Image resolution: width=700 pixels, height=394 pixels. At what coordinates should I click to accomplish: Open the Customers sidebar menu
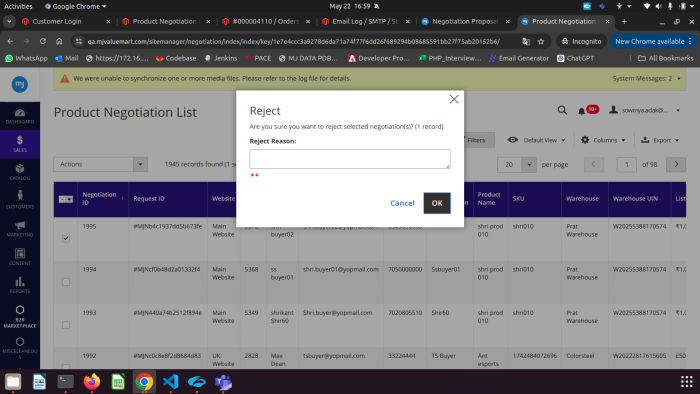[x=20, y=200]
